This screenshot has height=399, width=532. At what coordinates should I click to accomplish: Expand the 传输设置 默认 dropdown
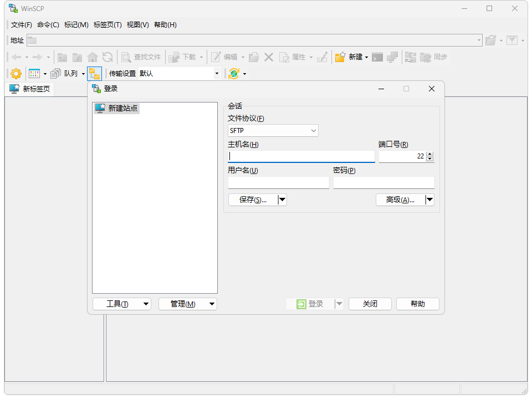click(217, 73)
